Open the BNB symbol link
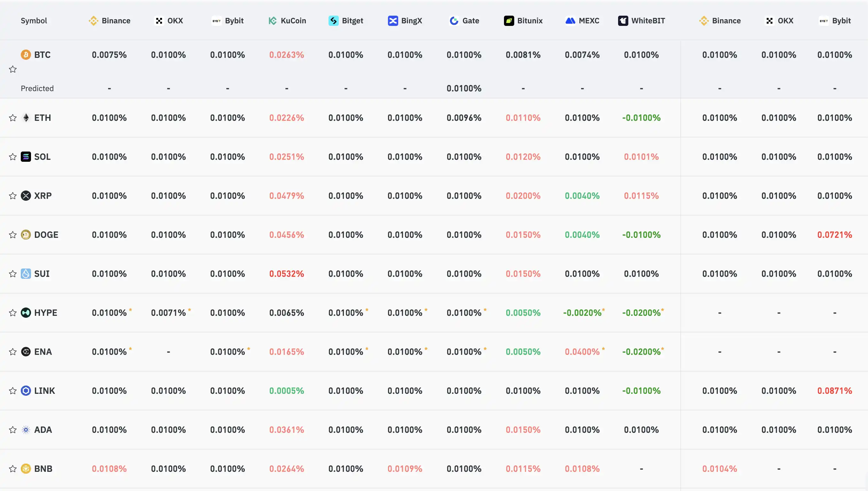 [x=43, y=469]
